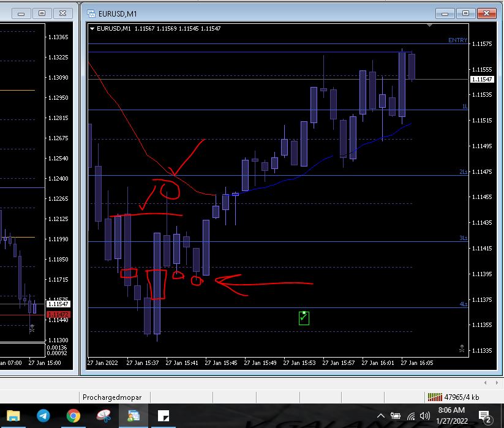504x428 pixels.
Task: Click the 1L level line label
Action: pyautogui.click(x=465, y=107)
